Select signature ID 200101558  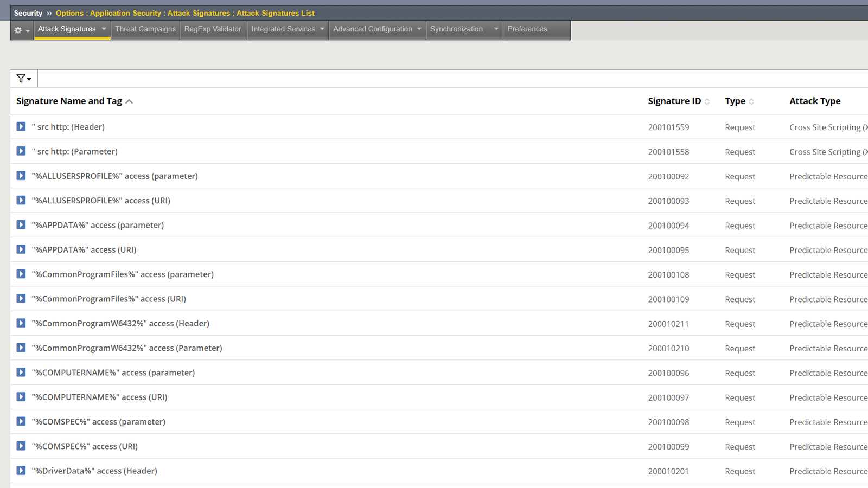click(x=668, y=152)
